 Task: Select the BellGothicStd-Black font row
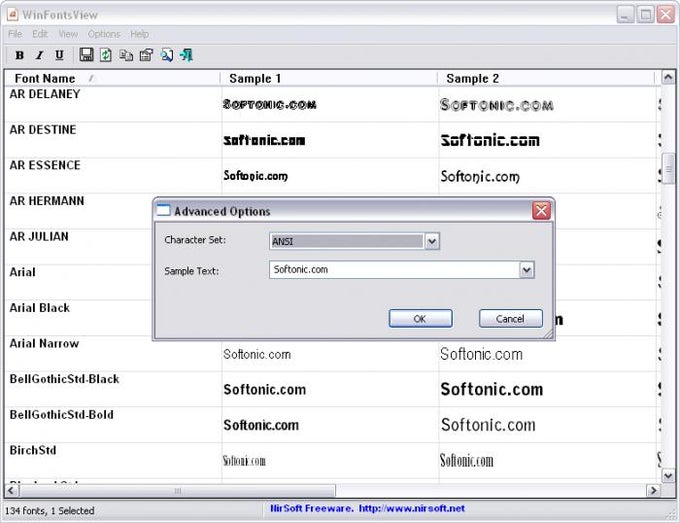[332, 389]
